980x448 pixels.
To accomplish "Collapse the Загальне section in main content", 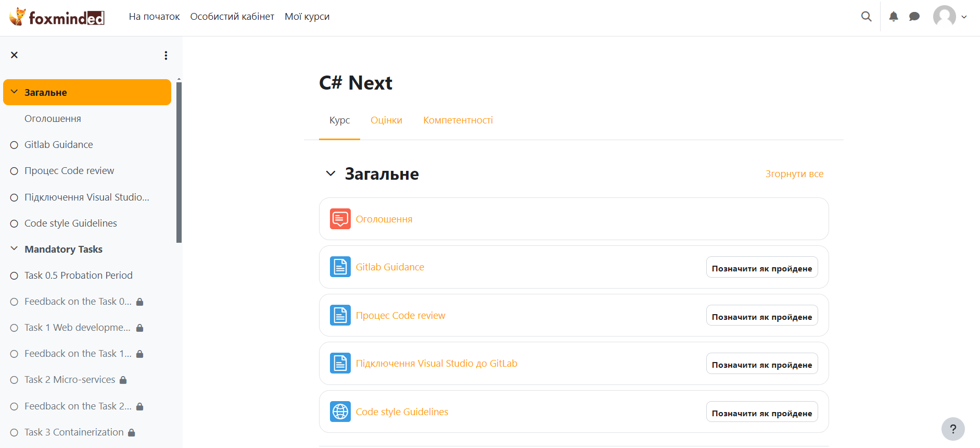I will pos(330,173).
